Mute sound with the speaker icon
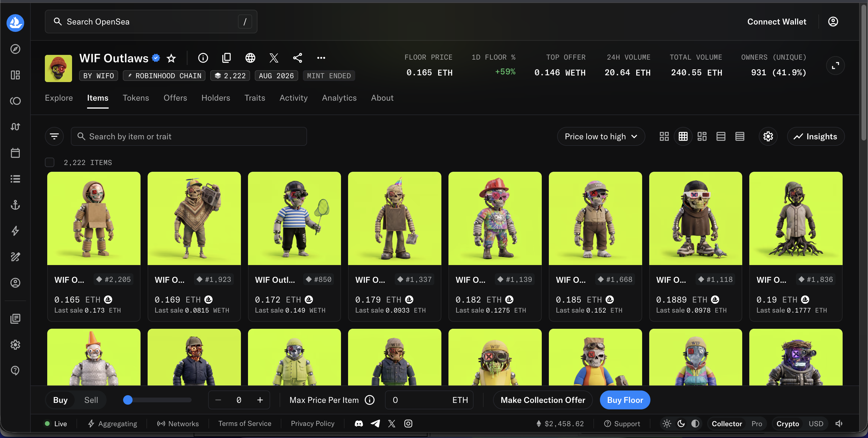 (839, 424)
